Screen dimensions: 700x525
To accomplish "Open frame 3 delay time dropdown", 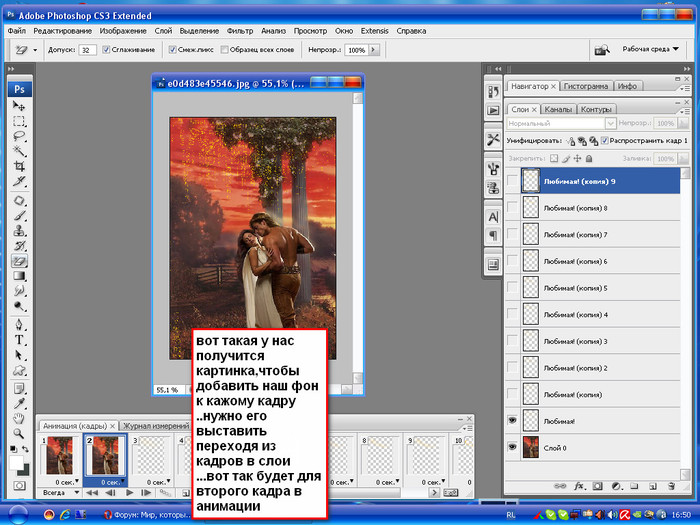I will pyautogui.click(x=168, y=481).
